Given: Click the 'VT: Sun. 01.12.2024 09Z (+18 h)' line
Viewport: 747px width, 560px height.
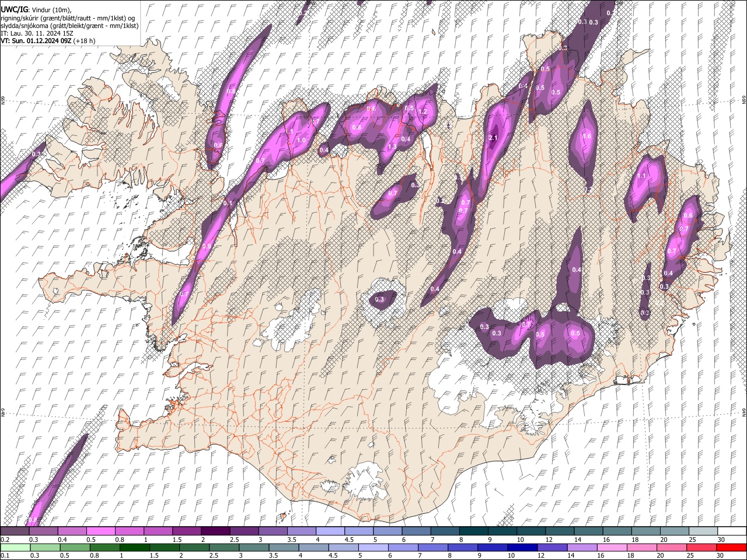Looking at the screenshot, I should tap(48, 41).
